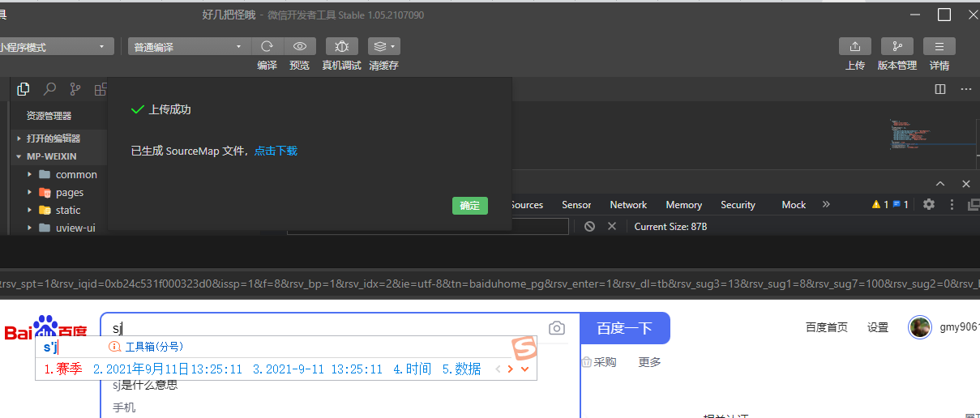
Task: Click the 预览 preview eye icon
Action: [299, 46]
